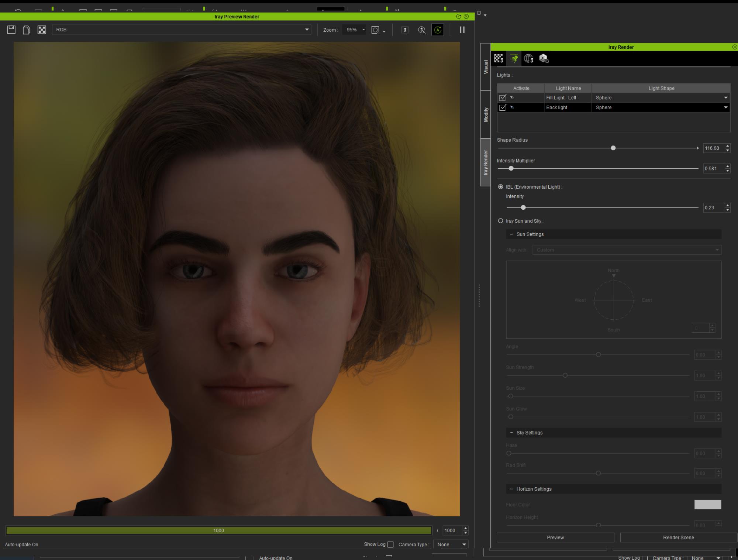Increase IBL Intensity with the up stepper
The width and height of the screenshot is (738, 560).
727,205
